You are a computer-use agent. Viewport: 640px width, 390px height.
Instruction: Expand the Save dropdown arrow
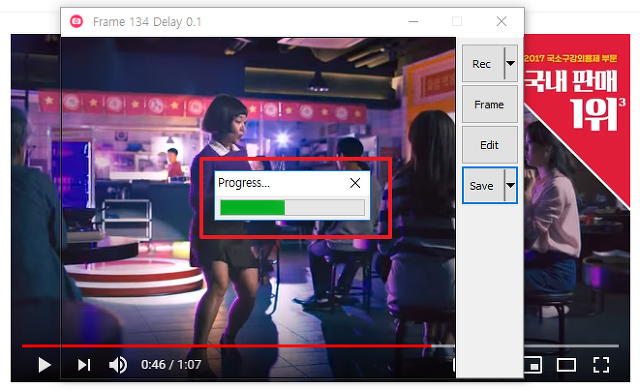[511, 186]
